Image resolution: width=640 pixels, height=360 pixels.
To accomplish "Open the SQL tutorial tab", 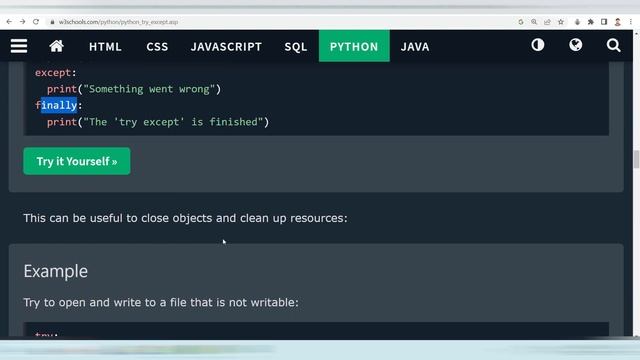I will pos(296,47).
